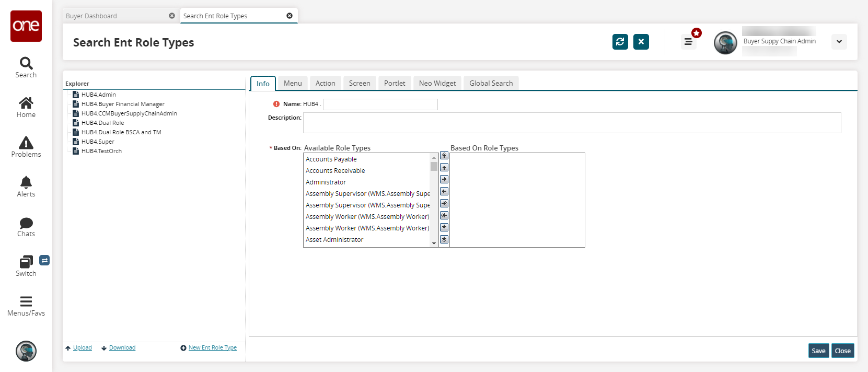The height and width of the screenshot is (372, 868).
Task: Click the Save button
Action: [x=818, y=351]
